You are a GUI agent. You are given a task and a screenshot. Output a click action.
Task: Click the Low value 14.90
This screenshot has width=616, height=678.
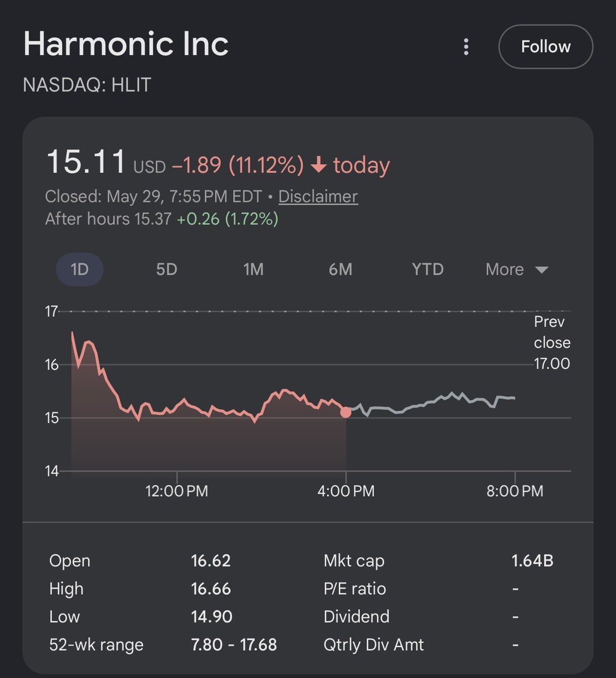click(212, 616)
